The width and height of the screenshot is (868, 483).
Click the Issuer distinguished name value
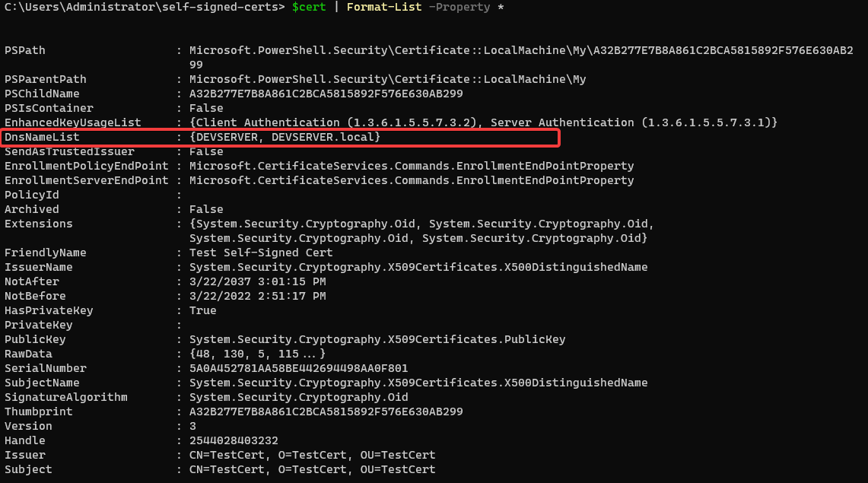[x=312, y=455]
